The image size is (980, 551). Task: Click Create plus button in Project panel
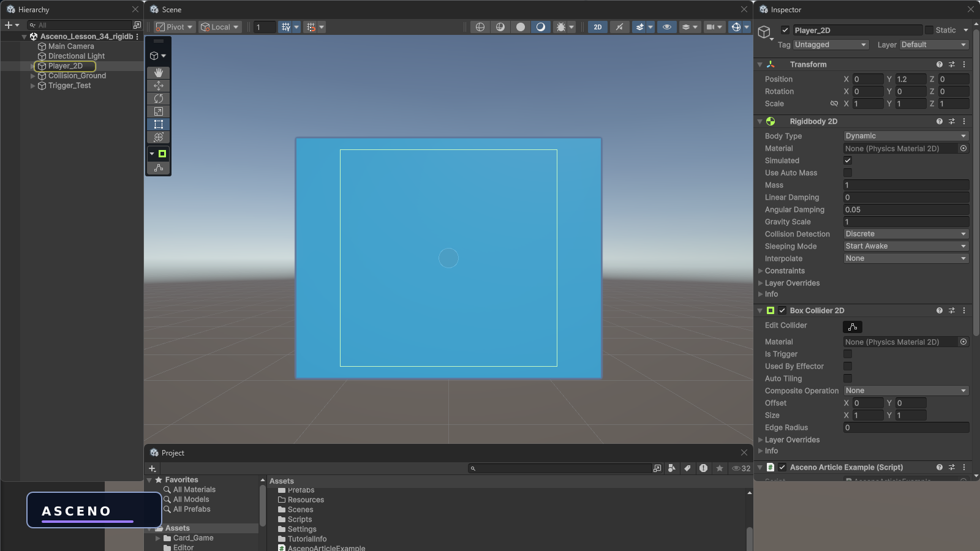153,468
